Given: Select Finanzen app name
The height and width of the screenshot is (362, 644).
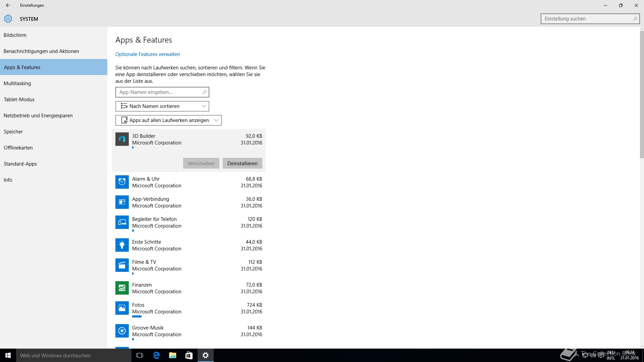Looking at the screenshot, I should pos(142,285).
